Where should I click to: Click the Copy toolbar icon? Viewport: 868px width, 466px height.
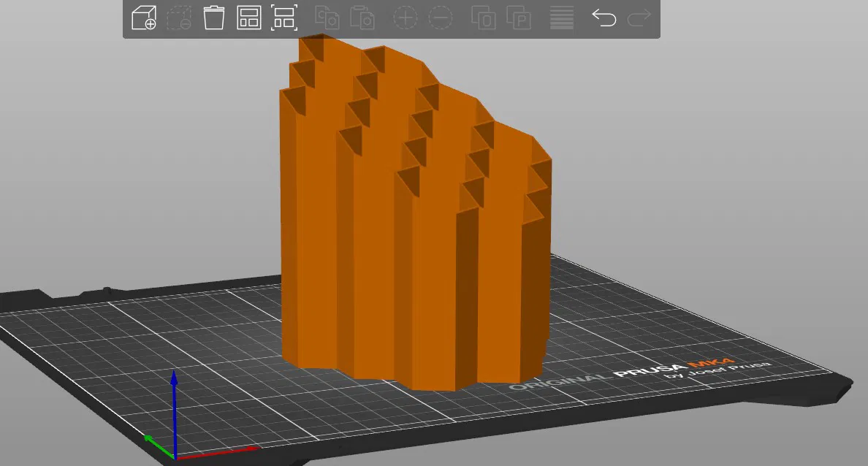(327, 18)
